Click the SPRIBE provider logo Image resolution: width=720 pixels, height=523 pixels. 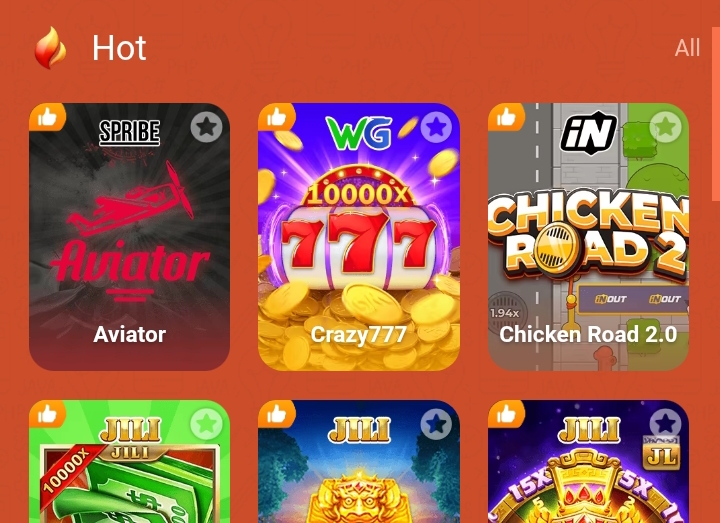(129, 132)
